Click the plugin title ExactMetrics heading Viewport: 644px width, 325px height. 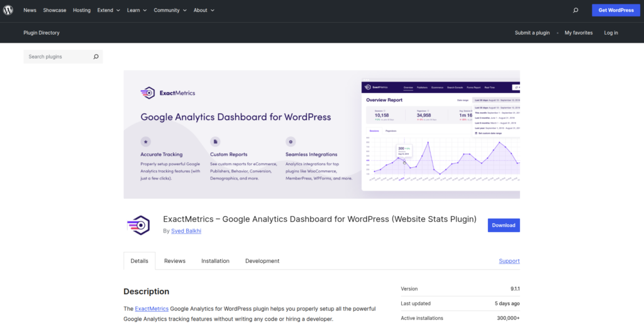click(x=319, y=219)
